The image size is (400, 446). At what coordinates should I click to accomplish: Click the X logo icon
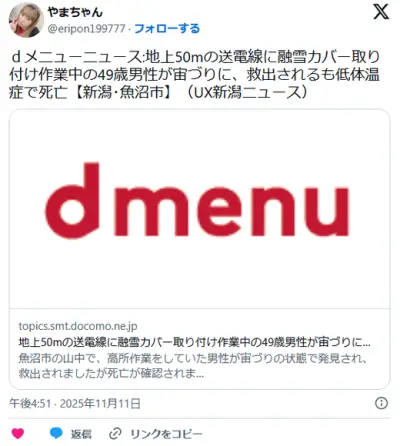(381, 12)
